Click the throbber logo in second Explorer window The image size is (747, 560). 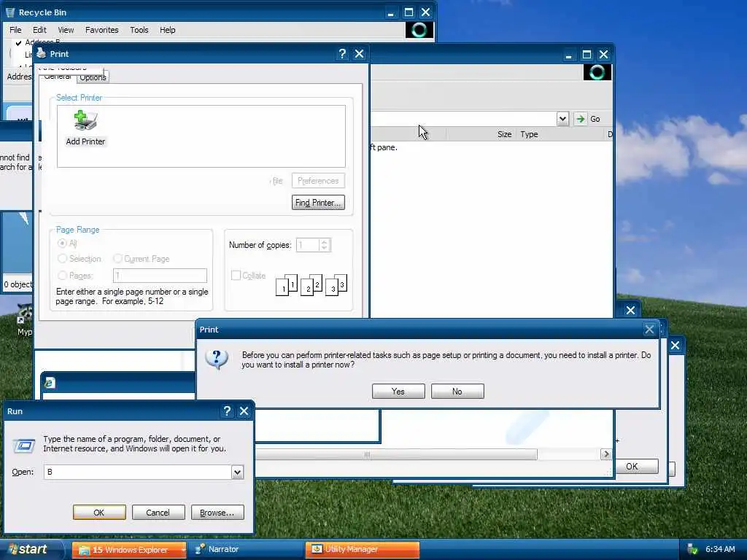(597, 72)
